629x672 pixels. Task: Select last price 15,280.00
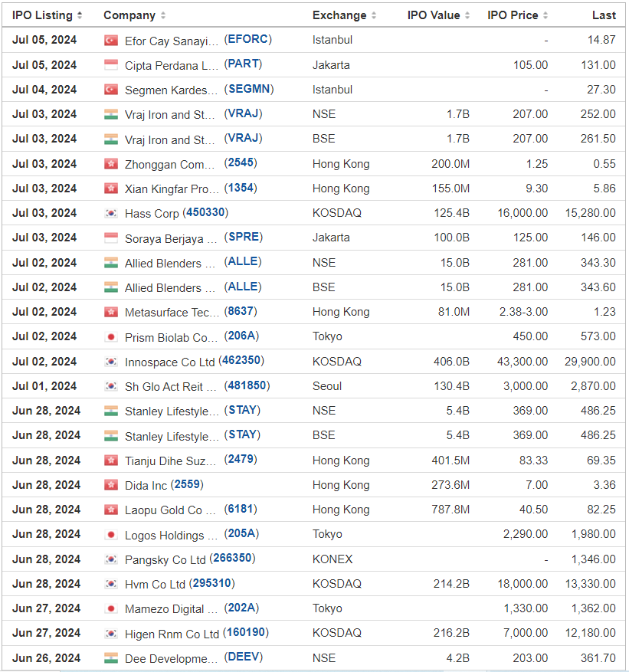click(591, 213)
